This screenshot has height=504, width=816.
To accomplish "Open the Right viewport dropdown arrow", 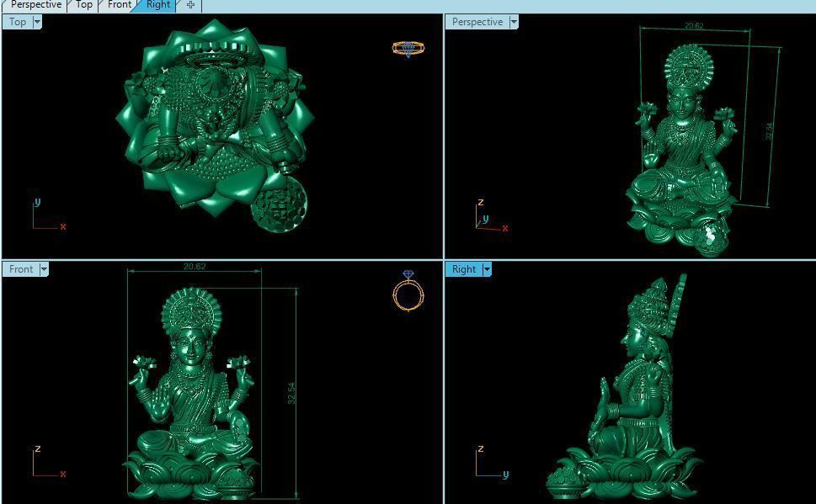I will [x=487, y=269].
